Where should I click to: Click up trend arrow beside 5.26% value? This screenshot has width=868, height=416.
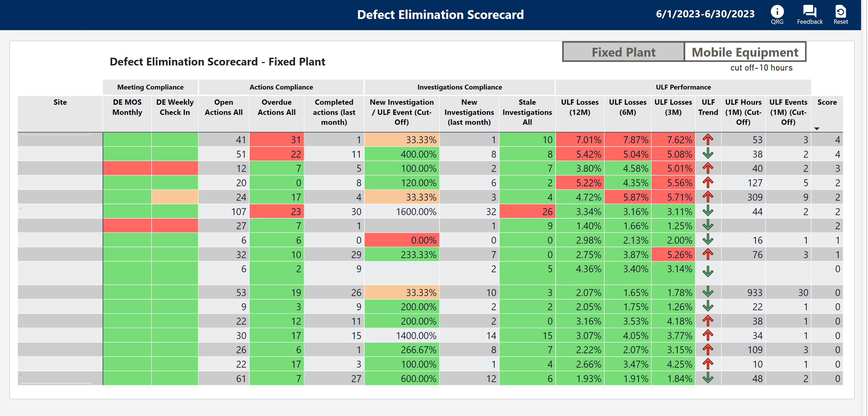(708, 254)
